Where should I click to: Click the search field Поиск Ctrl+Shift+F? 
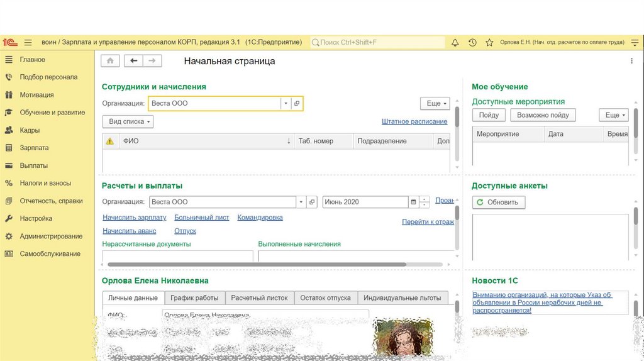tap(377, 42)
